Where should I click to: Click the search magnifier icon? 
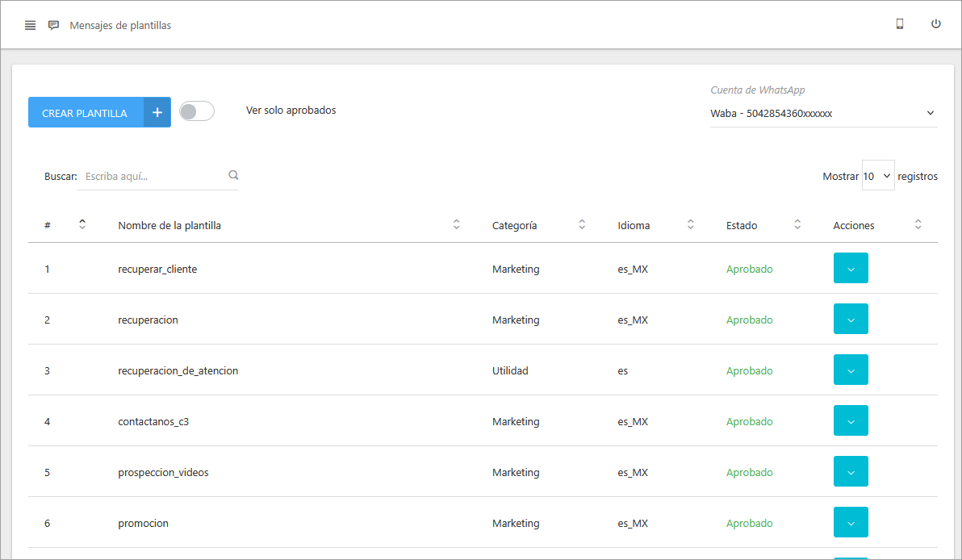point(233,175)
